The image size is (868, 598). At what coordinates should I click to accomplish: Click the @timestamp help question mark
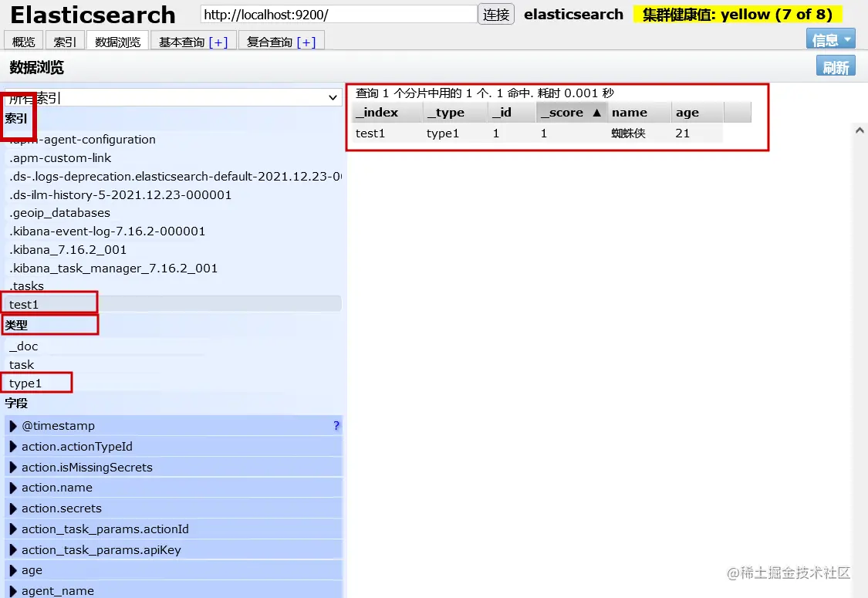(336, 425)
